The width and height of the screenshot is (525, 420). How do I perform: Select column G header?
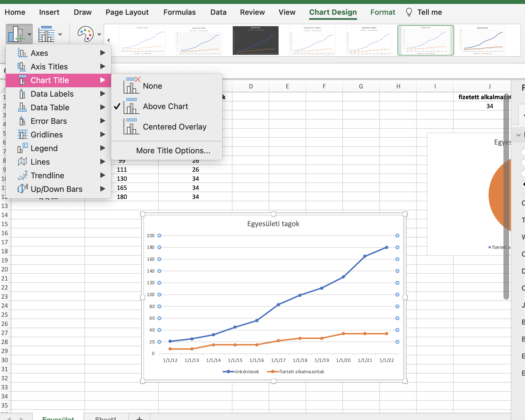[361, 86]
